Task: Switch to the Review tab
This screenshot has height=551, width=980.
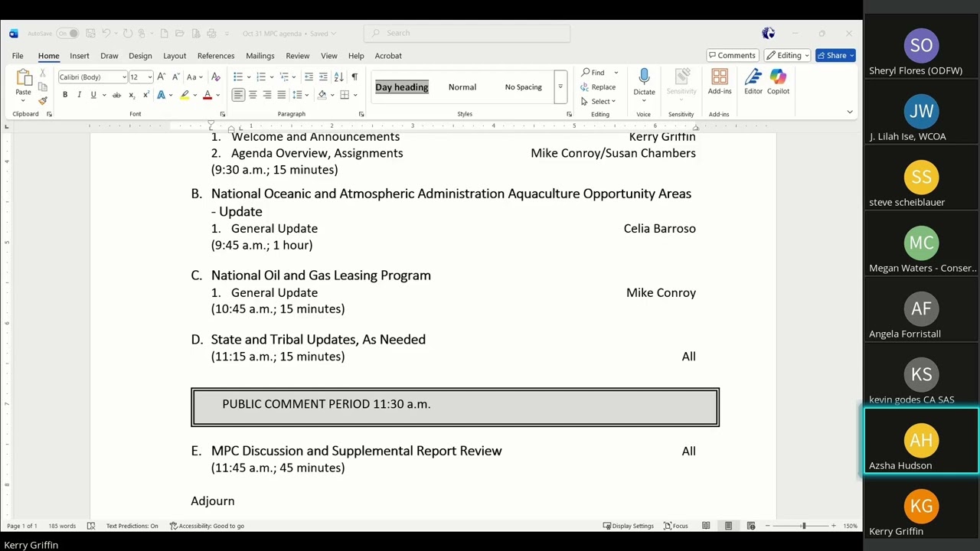Action: tap(298, 56)
